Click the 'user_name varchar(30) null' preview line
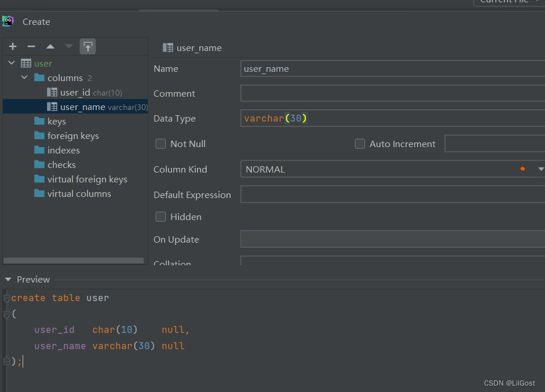The height and width of the screenshot is (392, 545). (109, 346)
